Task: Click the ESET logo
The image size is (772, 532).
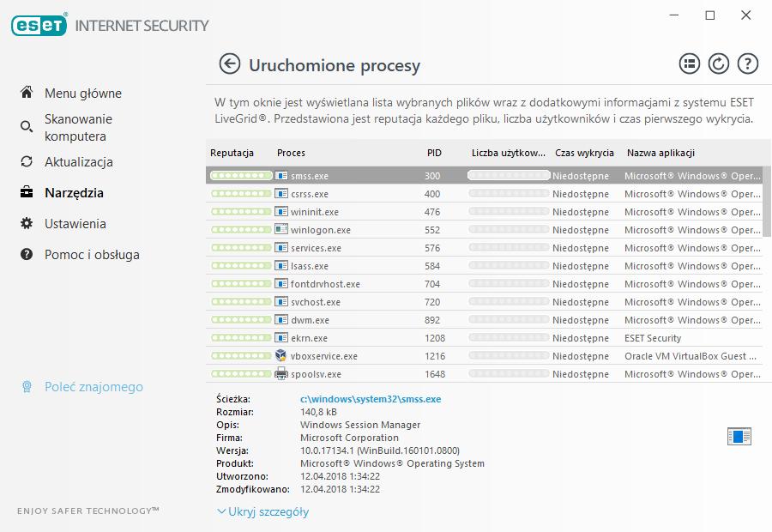Action: click(x=39, y=25)
